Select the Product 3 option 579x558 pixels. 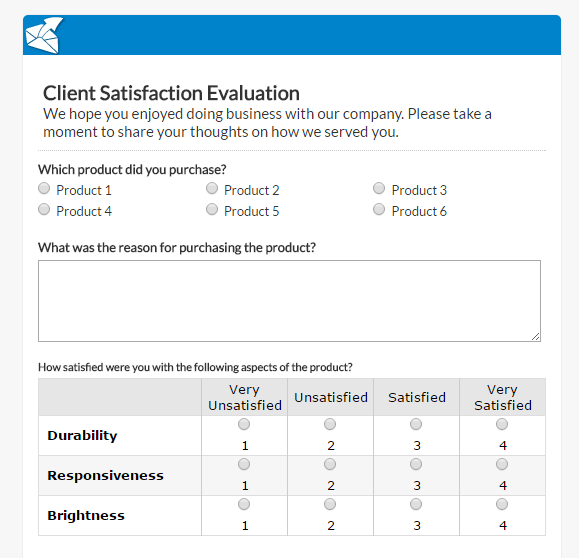tap(379, 188)
